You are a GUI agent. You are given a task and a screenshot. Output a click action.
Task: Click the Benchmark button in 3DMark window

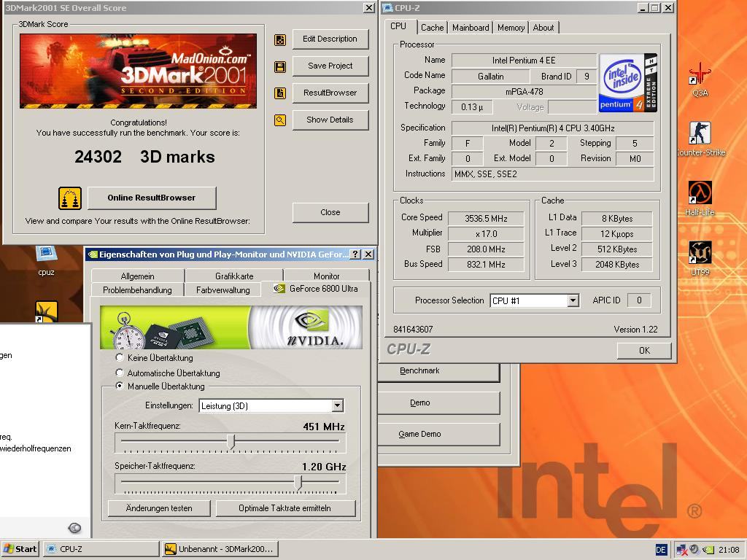[x=438, y=372]
